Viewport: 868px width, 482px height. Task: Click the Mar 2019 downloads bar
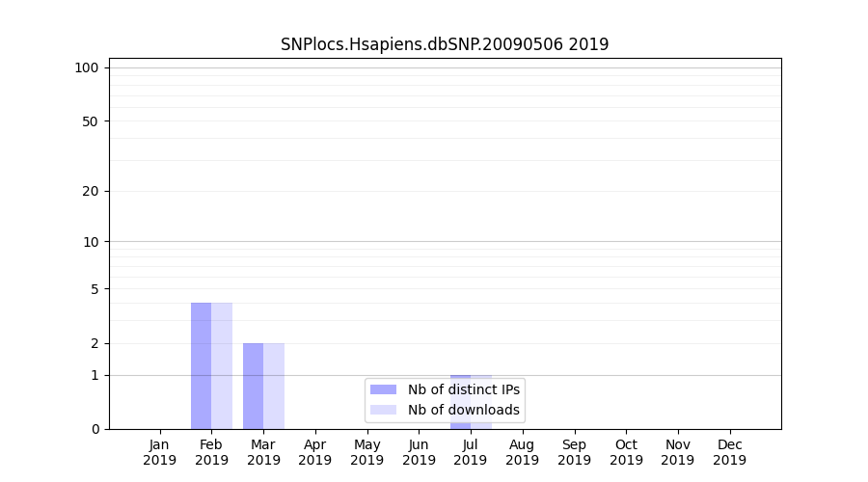[x=274, y=386]
